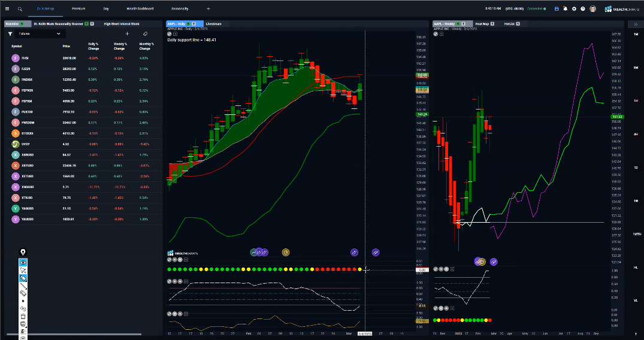Click the watchlist horizontal scrollbar
The height and width of the screenshot is (340, 644).
pos(74,334)
